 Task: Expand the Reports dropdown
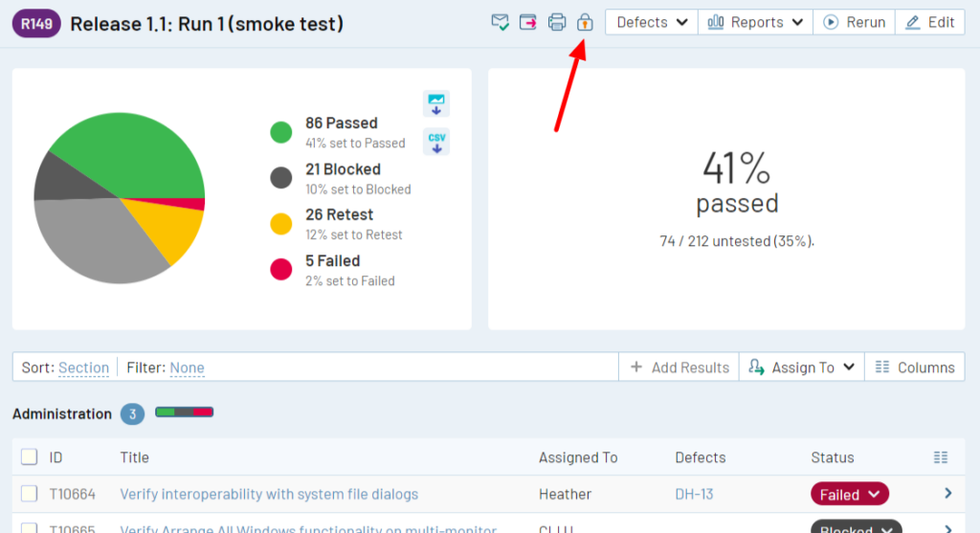755,22
